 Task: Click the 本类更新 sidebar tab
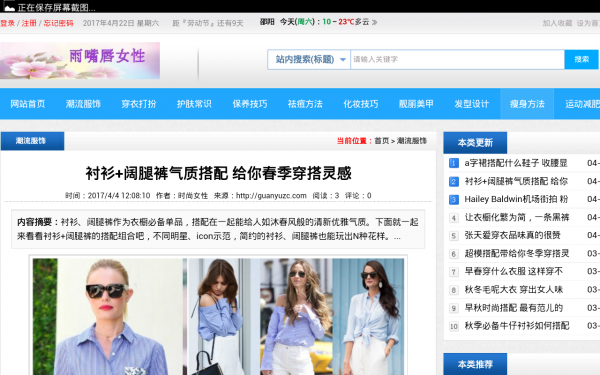[475, 143]
